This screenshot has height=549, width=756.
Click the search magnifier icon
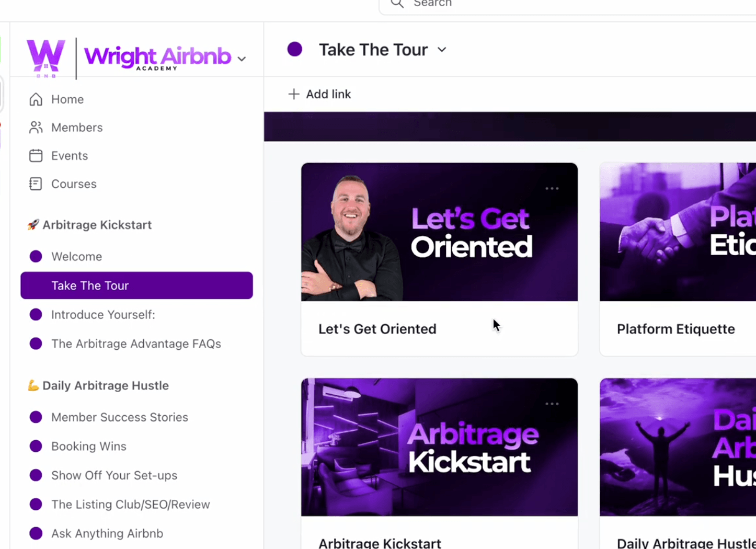pyautogui.click(x=397, y=4)
